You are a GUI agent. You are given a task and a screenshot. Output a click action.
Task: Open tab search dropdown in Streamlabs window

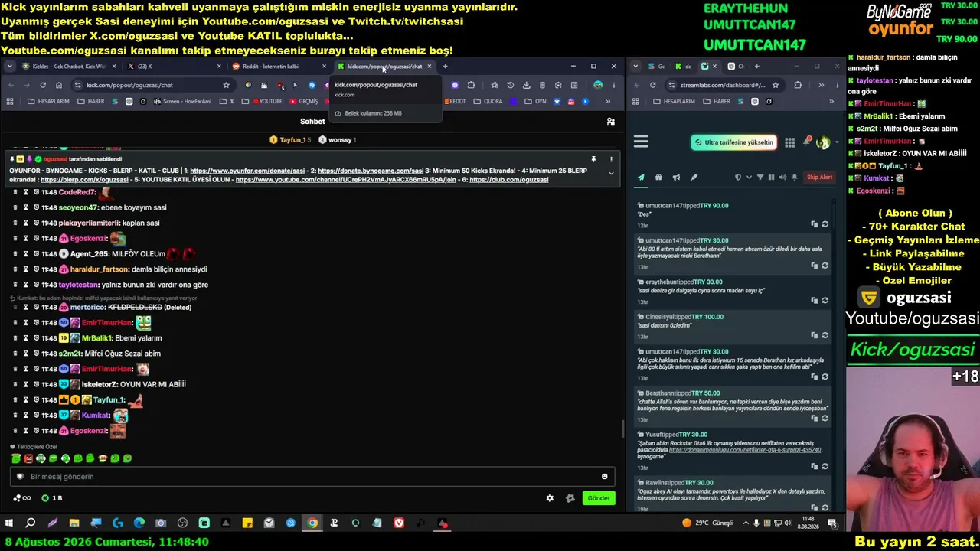click(635, 67)
